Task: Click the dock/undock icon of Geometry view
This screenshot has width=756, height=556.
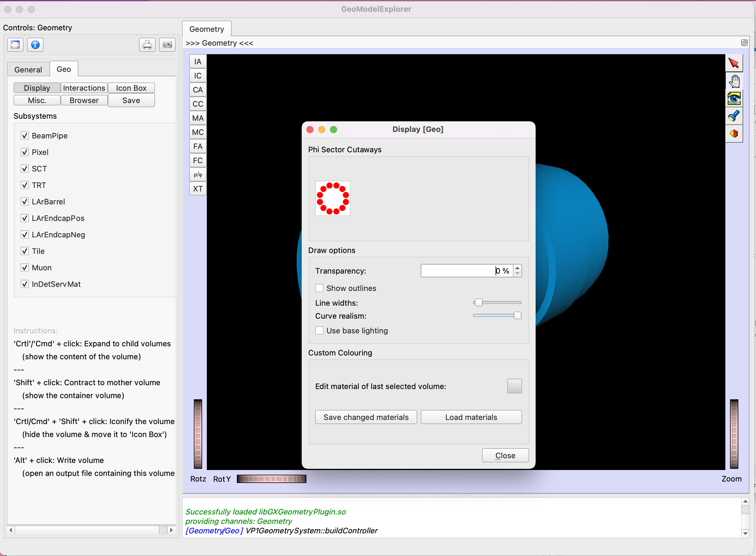Action: pyautogui.click(x=744, y=43)
